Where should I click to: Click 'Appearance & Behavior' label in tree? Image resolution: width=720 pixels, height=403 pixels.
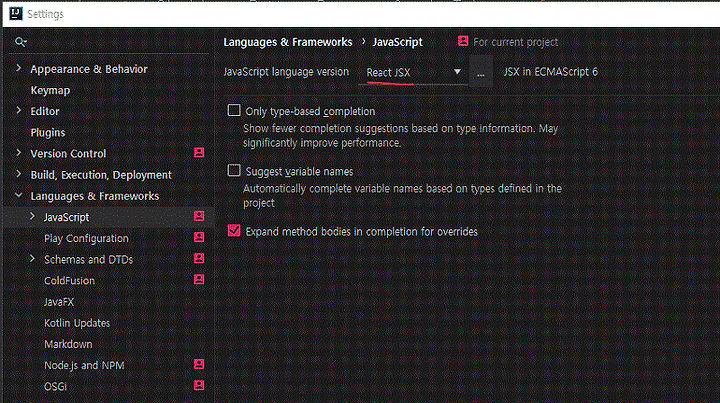[89, 69]
